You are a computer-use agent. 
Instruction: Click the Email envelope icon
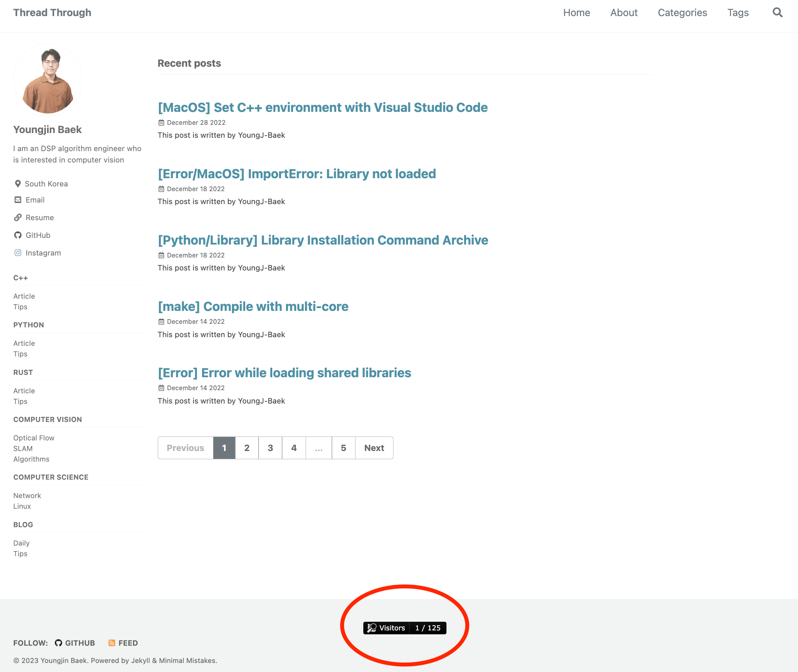click(18, 200)
